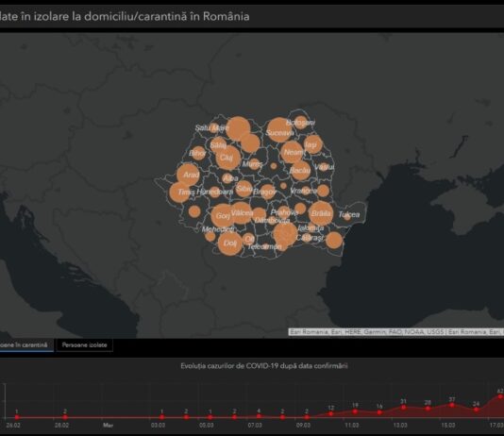Image resolution: width=504 pixels, height=436 pixels.
Task: Click the Tulcea county bubble
Action: [x=347, y=216]
